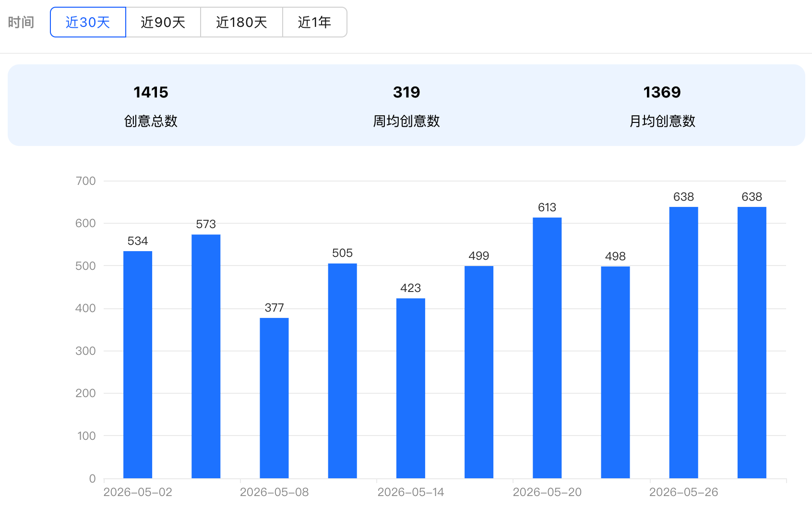Click the 1415 创意总数 value
This screenshot has width=812, height=509.
(x=151, y=92)
